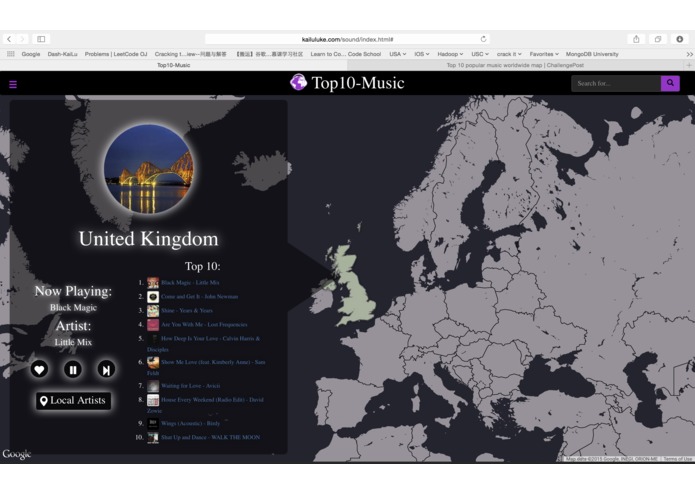Click the Google logo on the map
The image size is (695, 494).
click(x=17, y=455)
